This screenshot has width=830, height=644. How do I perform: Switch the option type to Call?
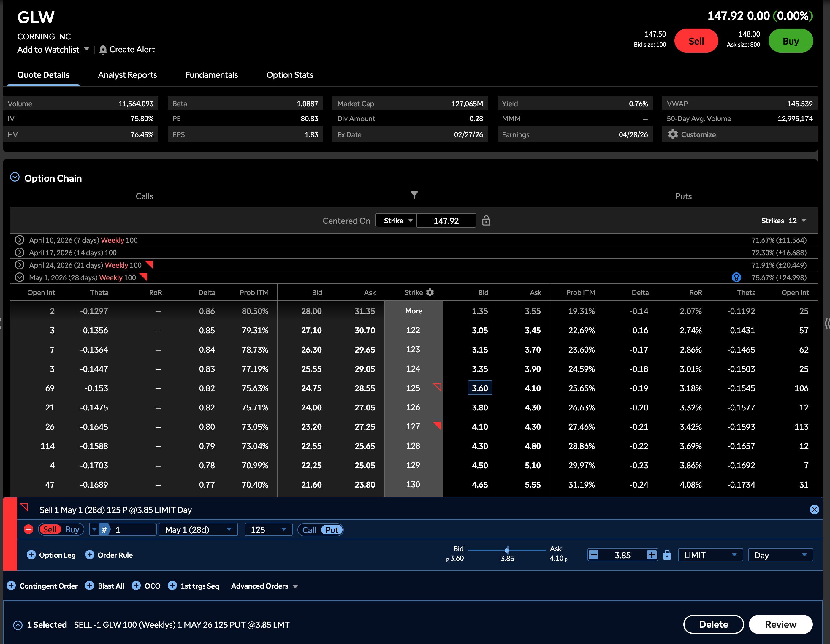[x=309, y=530]
